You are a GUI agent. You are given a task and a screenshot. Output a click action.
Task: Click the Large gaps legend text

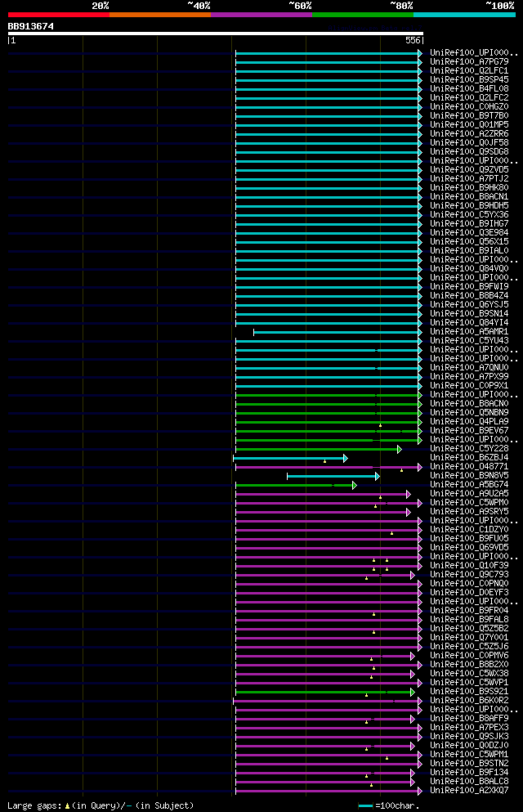tap(101, 805)
